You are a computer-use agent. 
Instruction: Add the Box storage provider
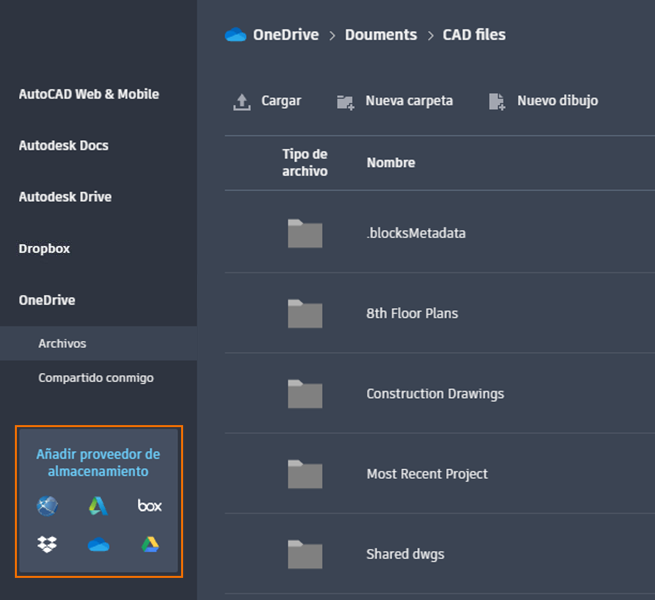click(x=150, y=506)
